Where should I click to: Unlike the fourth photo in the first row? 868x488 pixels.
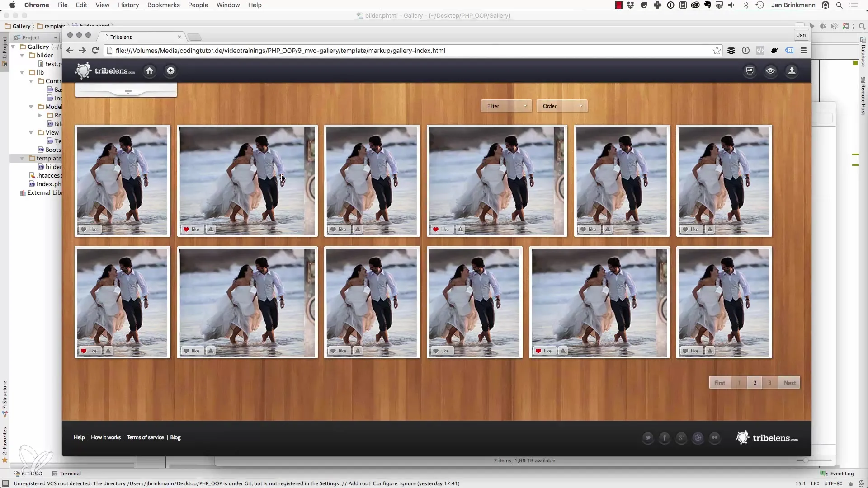click(441, 229)
